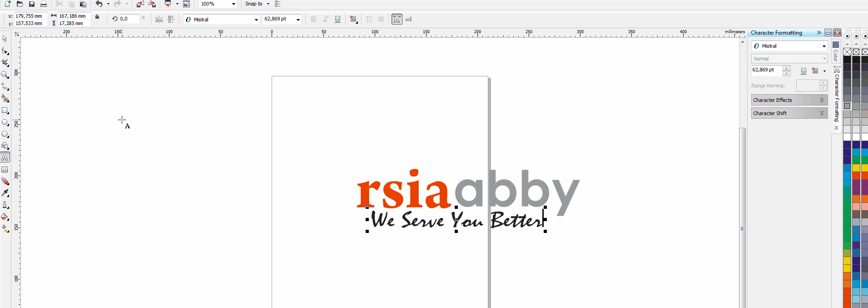The height and width of the screenshot is (308, 868).
Task: Select the Interactive Blend tool
Action: click(x=5, y=181)
